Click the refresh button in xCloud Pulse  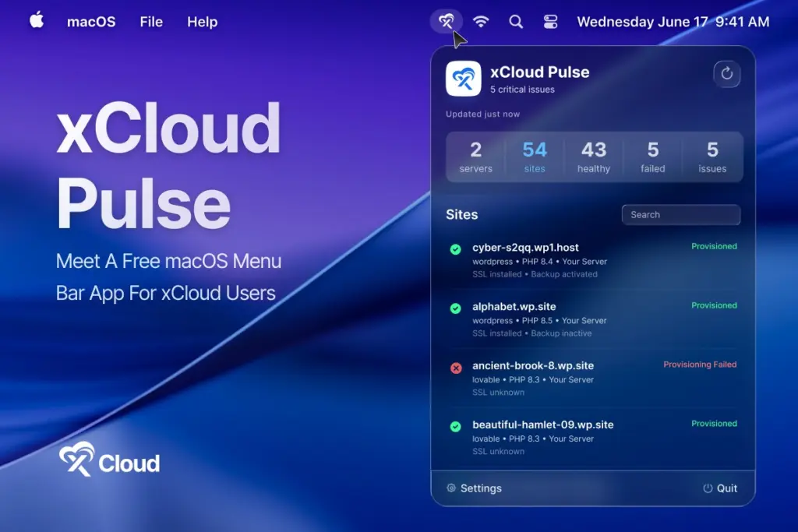727,74
